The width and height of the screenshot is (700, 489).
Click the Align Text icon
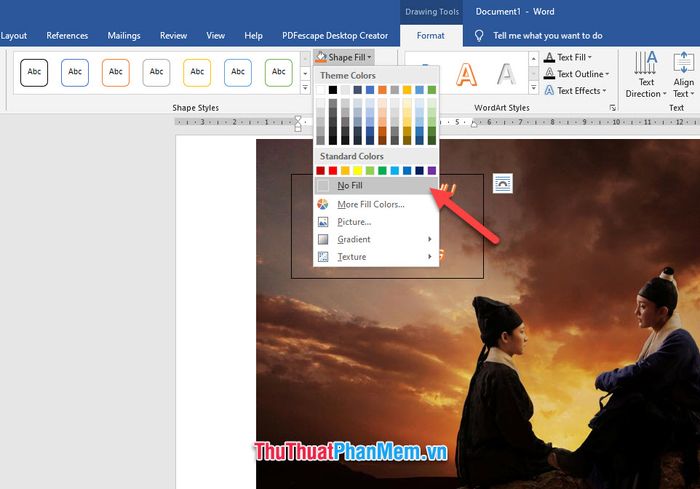point(683,62)
